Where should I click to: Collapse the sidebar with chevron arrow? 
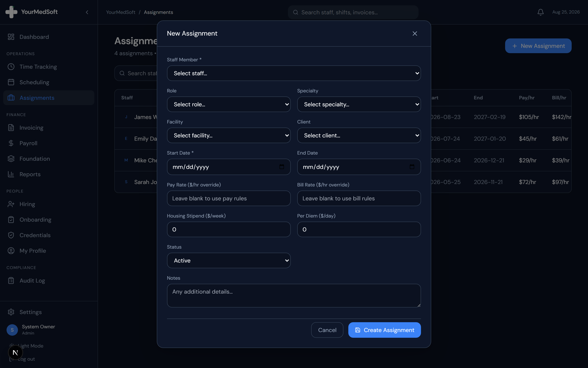click(87, 12)
